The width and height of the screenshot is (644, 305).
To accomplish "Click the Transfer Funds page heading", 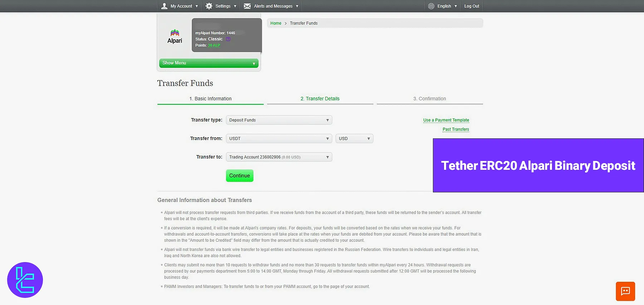I will [x=185, y=83].
